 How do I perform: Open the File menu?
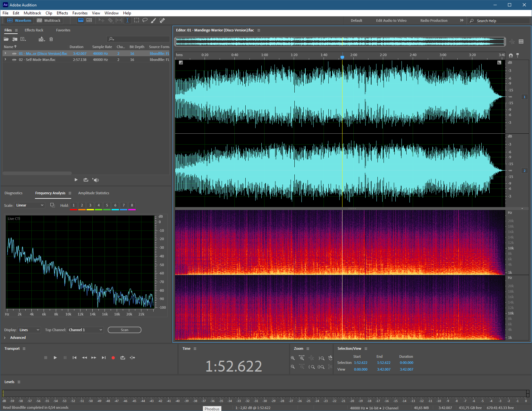5,13
